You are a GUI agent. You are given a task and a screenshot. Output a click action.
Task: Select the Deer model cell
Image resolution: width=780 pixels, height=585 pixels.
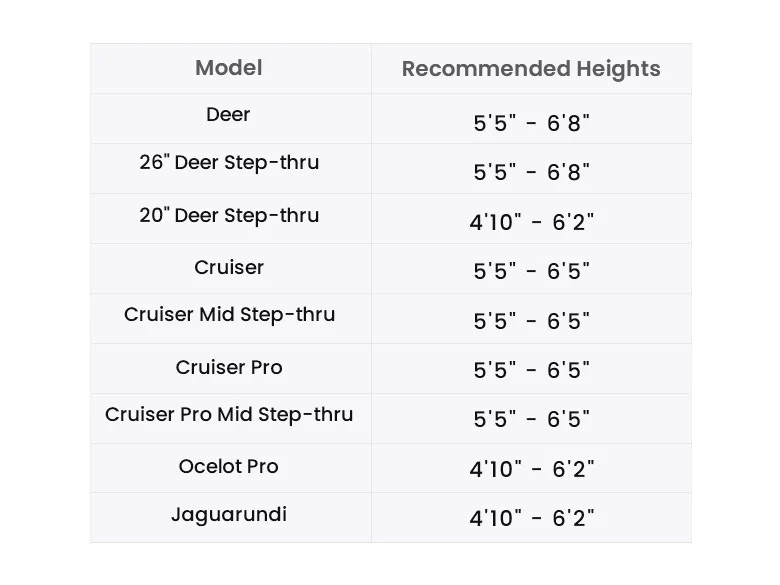click(x=229, y=115)
